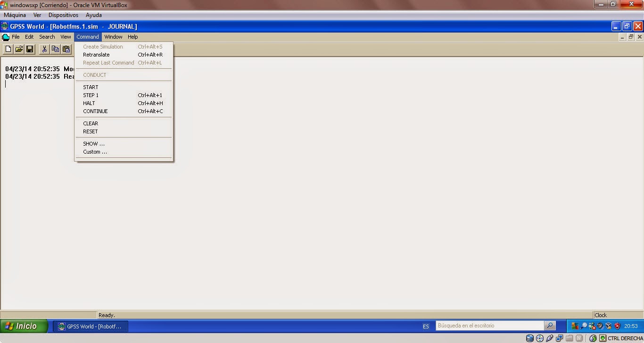Viewport: 644px width, 343px height.
Task: Choose SHOW ... in the Command menu
Action: [124, 144]
